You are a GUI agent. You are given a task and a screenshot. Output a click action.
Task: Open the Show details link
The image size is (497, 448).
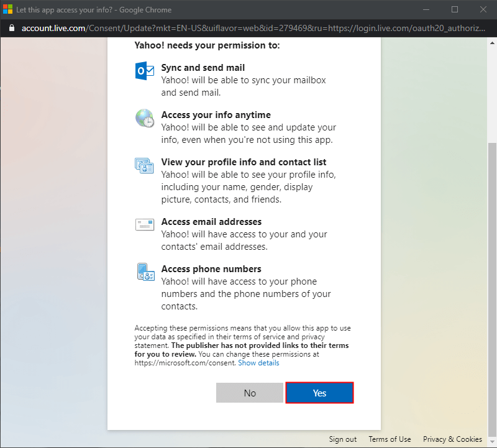(x=258, y=363)
